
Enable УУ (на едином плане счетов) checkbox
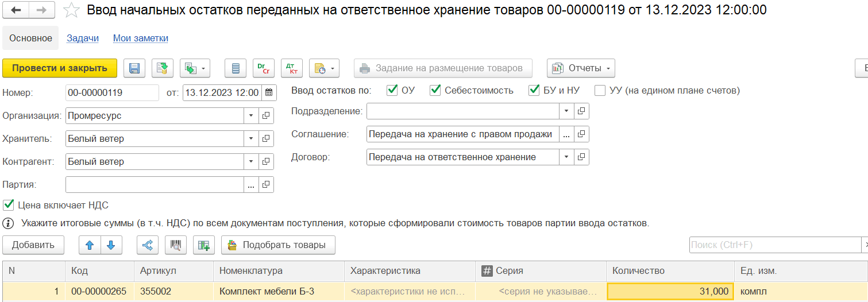pyautogui.click(x=600, y=90)
